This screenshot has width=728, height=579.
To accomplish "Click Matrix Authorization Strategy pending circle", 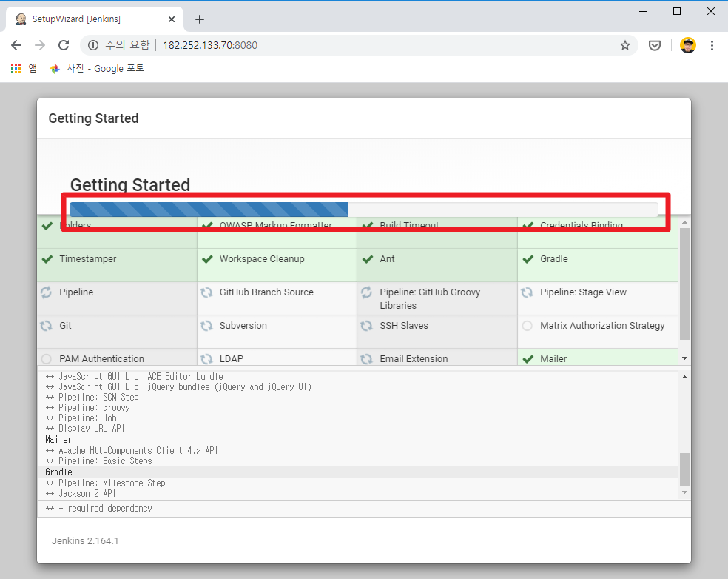I will [x=527, y=326].
